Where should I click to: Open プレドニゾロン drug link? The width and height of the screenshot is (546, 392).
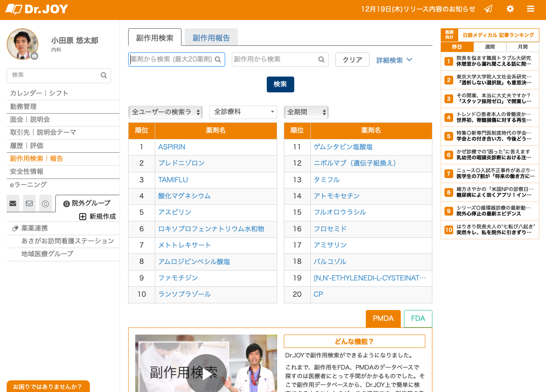181,163
